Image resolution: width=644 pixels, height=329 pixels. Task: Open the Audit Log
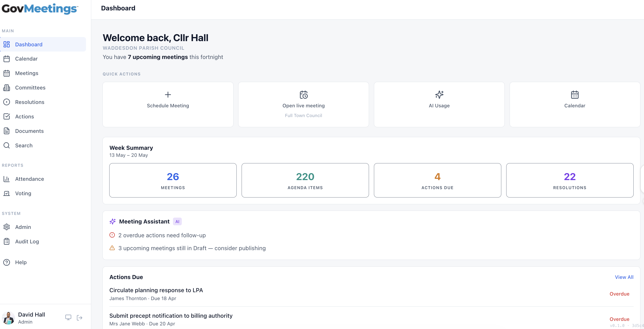(x=43, y=241)
